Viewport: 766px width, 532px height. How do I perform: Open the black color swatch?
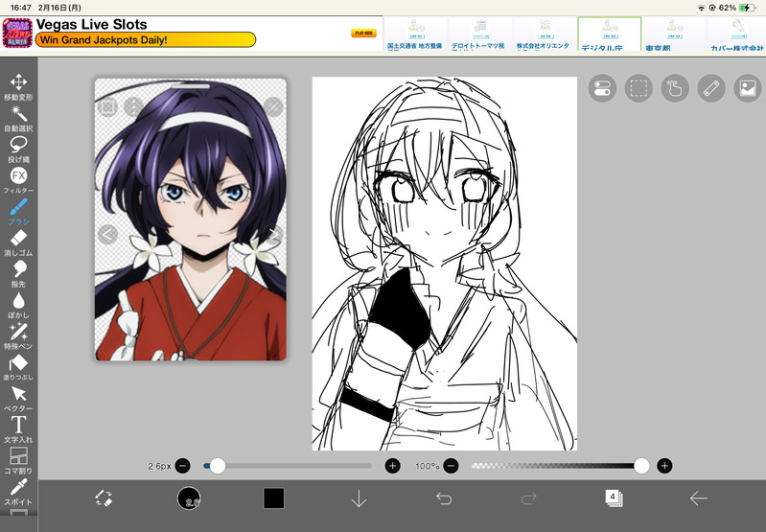coord(273,498)
